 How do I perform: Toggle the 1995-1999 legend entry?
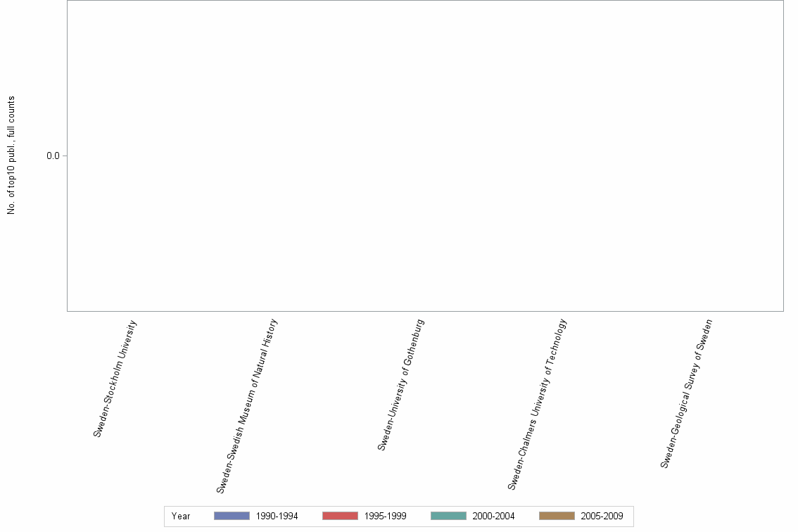pyautogui.click(x=384, y=516)
